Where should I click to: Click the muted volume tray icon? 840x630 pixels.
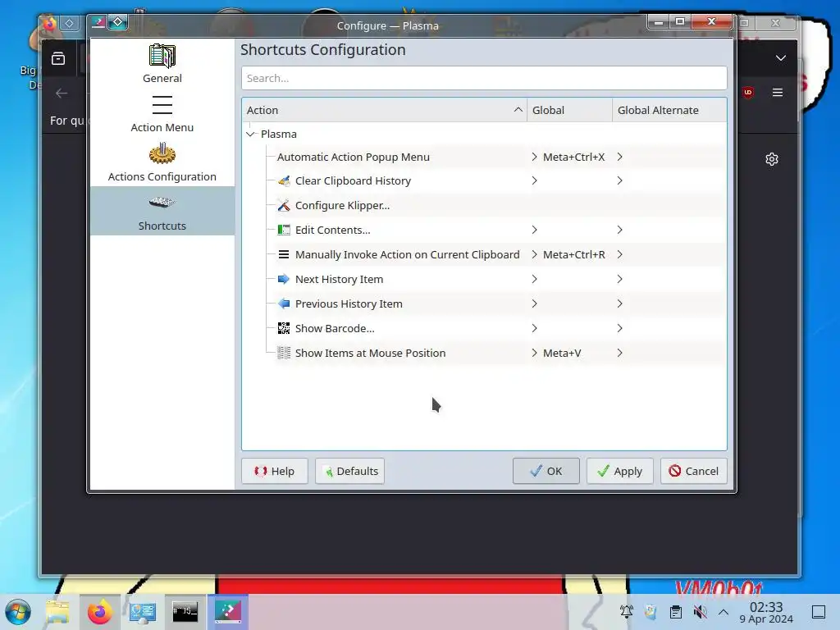click(700, 612)
